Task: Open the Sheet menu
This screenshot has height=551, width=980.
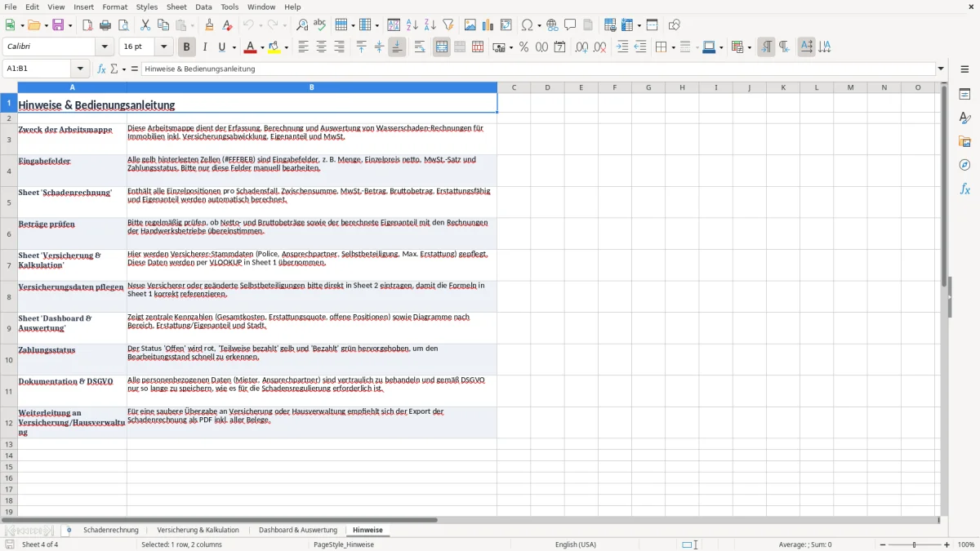Action: click(x=176, y=7)
